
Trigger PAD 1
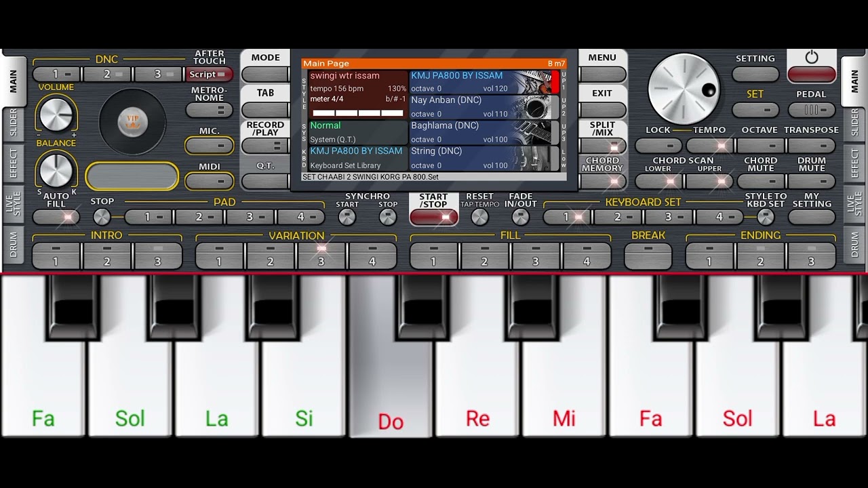point(149,217)
